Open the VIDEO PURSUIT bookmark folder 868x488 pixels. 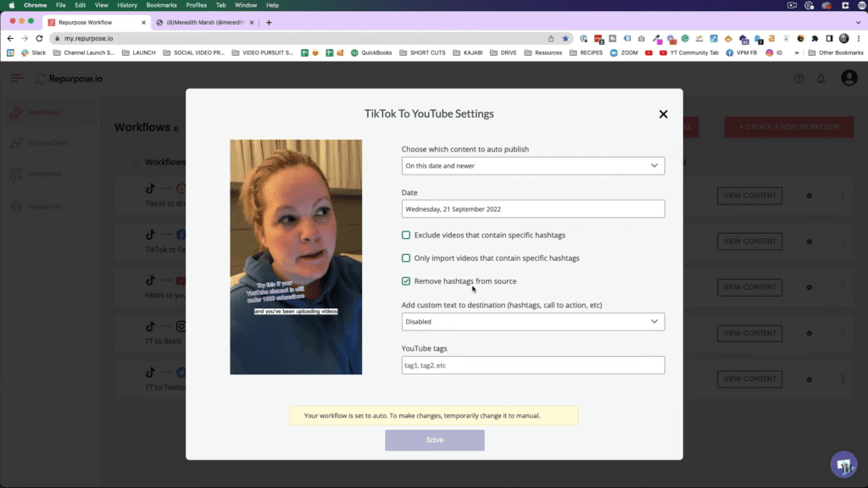coord(263,53)
